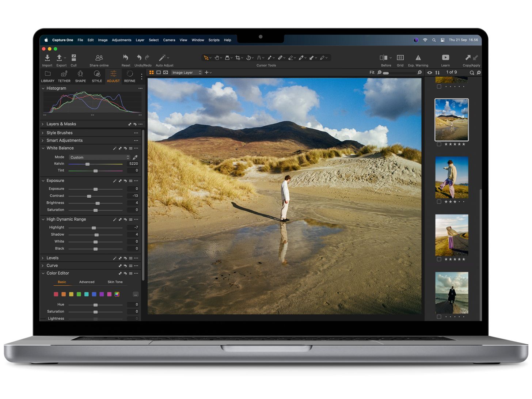Viewport: 532px width, 399px height.
Task: Open the Image Layer dropdown
Action: tap(187, 73)
